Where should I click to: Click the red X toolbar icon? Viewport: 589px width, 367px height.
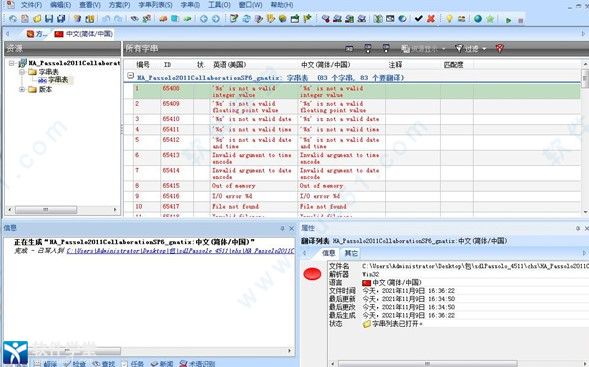click(431, 18)
